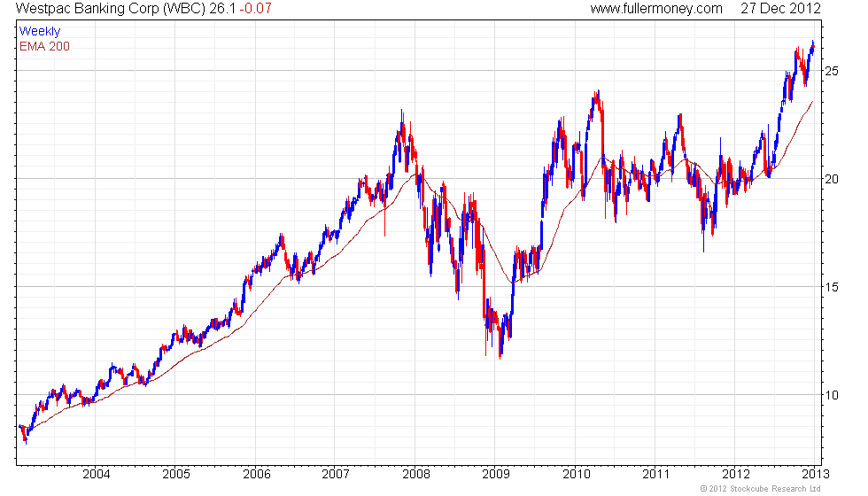Click the 2006 x-axis label

(x=256, y=474)
